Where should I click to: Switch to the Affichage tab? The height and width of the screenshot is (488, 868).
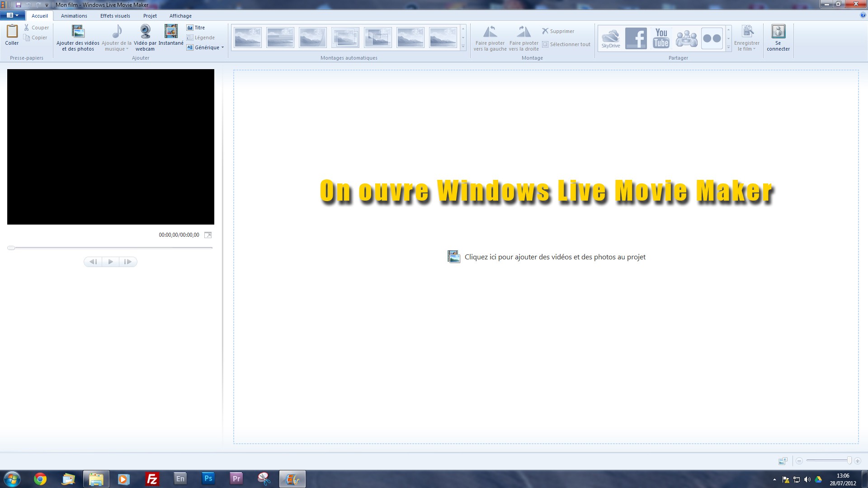pyautogui.click(x=180, y=16)
